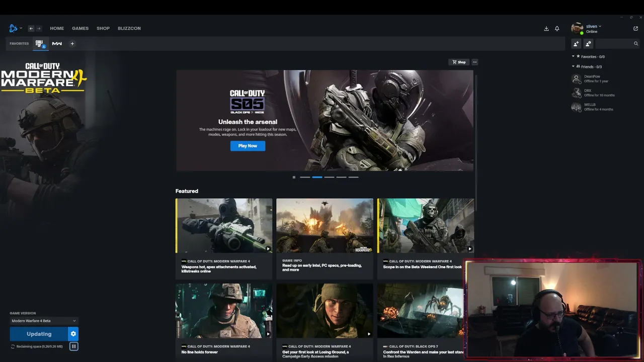Click the Play Now button
Viewport: 644px width, 362px height.
coord(248,146)
